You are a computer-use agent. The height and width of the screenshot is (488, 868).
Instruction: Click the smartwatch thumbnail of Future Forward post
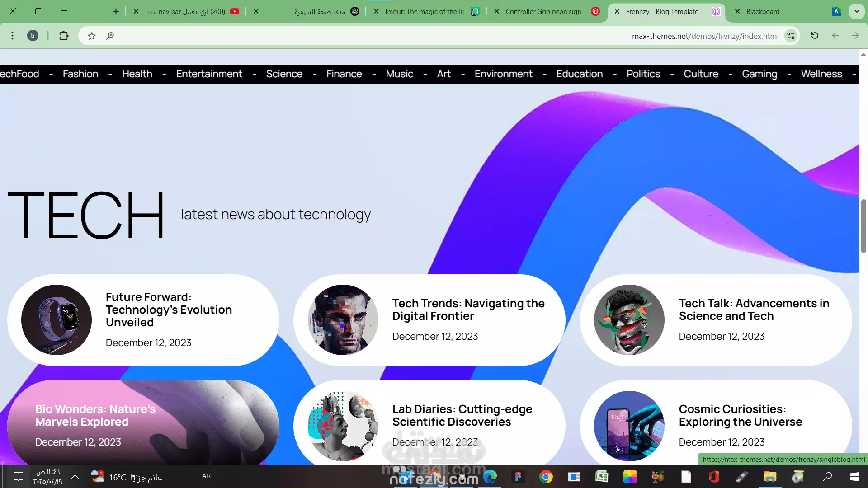57,319
